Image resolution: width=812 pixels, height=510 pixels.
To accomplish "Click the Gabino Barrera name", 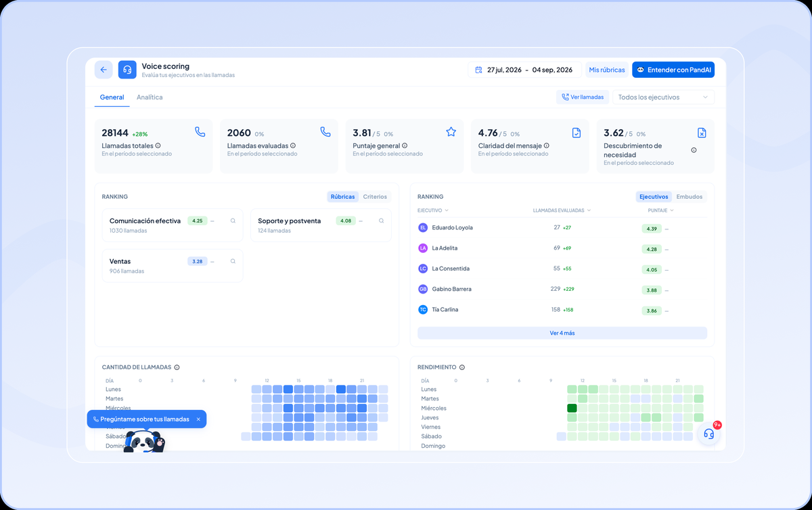I will (451, 289).
